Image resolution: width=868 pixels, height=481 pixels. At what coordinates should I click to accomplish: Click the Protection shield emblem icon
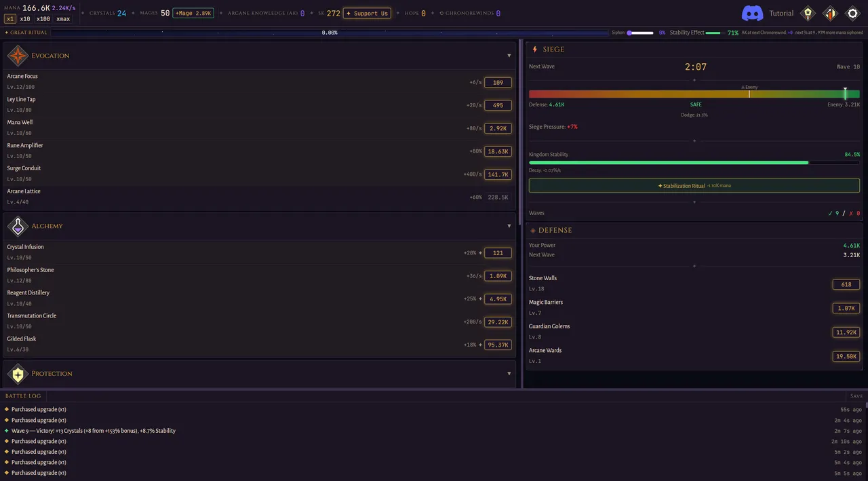18,374
